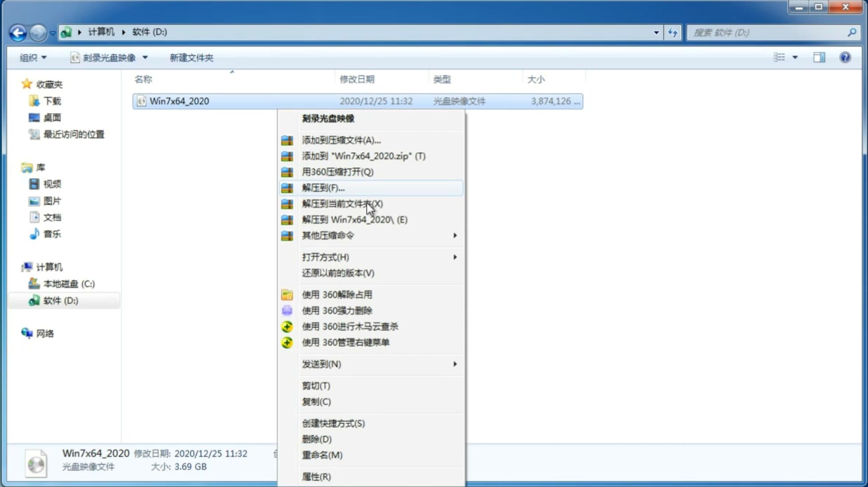Click the Win7x64_2020 disc image thumbnail

36,463
